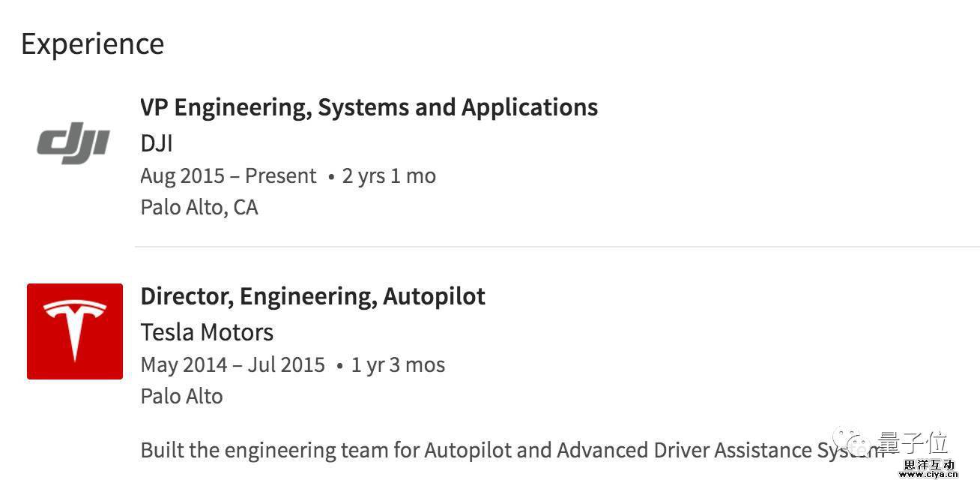The image size is (980, 486).
Task: Click the DJI company logo
Action: pyautogui.click(x=73, y=144)
